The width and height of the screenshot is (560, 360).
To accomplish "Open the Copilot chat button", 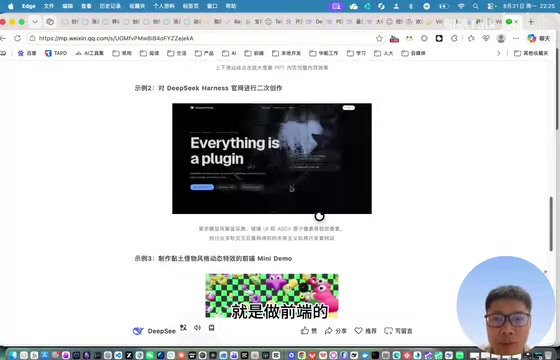I will (539, 38).
